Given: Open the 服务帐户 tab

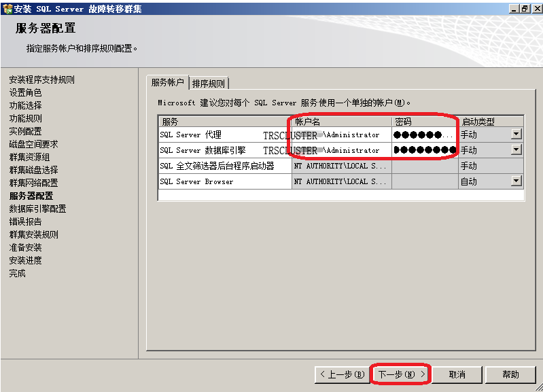Looking at the screenshot, I should 168,82.
